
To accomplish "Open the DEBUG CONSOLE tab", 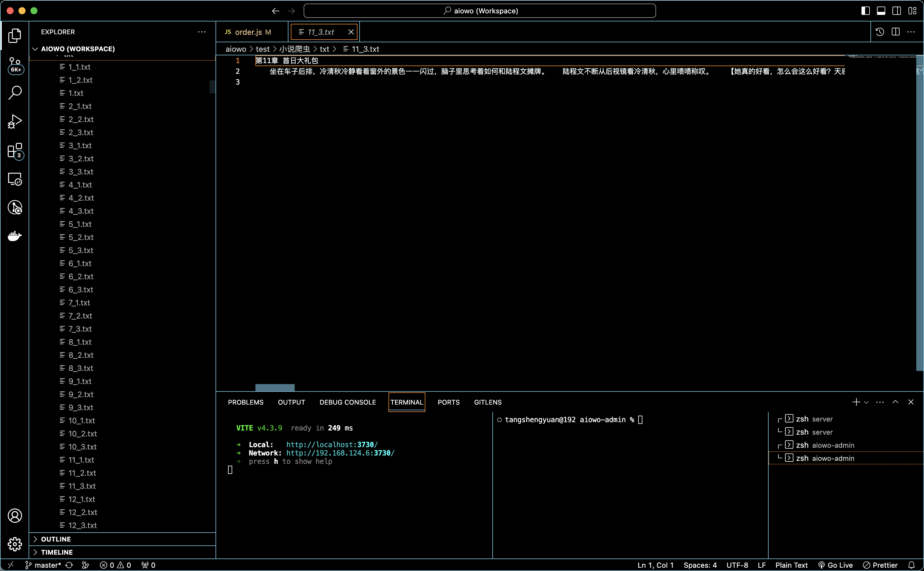I will pos(348,402).
